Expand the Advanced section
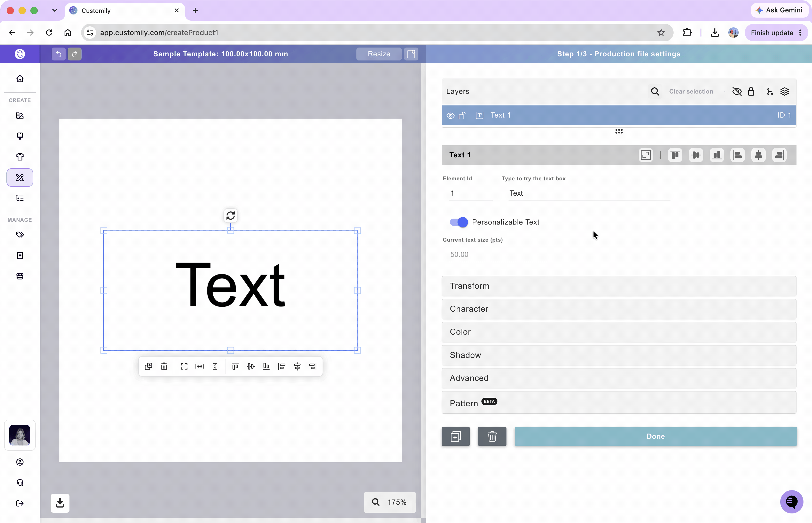The image size is (812, 523). (x=619, y=378)
